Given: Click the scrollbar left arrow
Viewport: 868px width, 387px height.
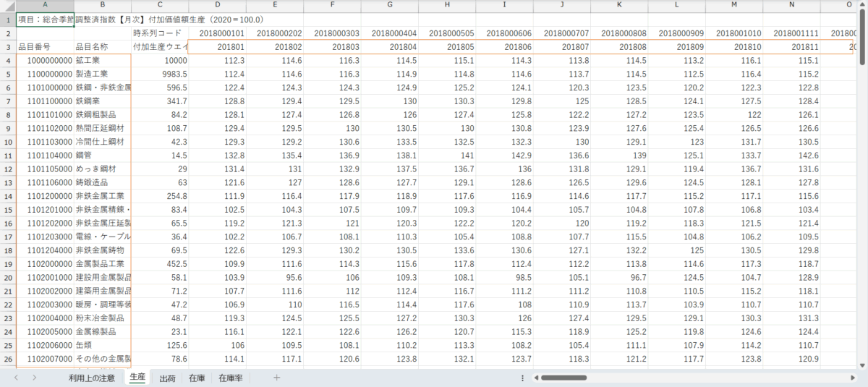Looking at the screenshot, I should [536, 378].
